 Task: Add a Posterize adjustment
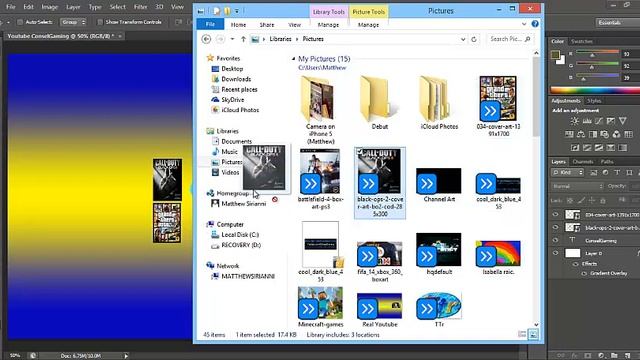587,147
